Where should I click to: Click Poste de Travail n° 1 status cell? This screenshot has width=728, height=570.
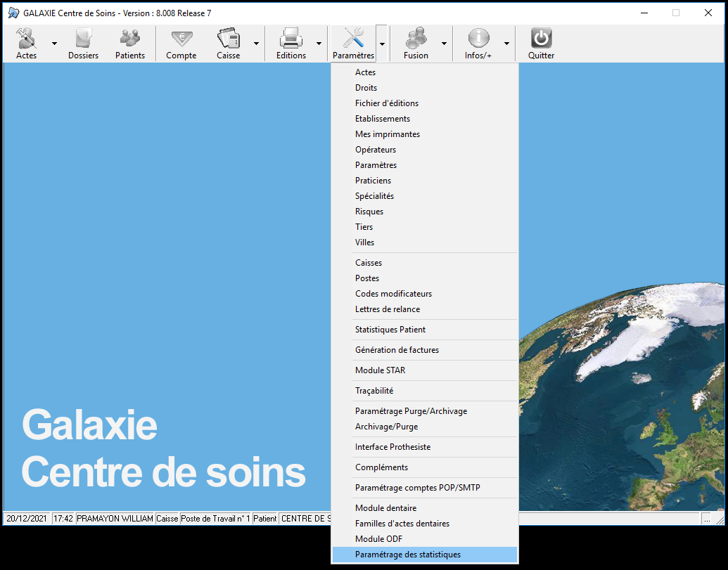pos(215,519)
